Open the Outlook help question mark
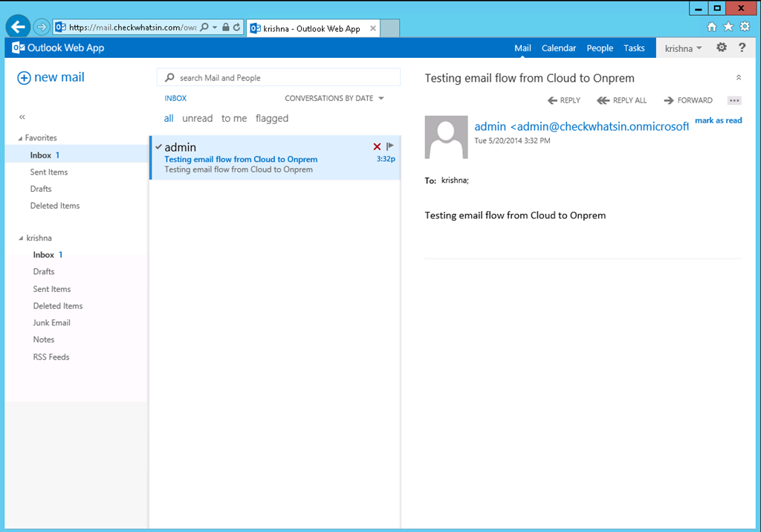This screenshot has width=761, height=532. pyautogui.click(x=742, y=48)
